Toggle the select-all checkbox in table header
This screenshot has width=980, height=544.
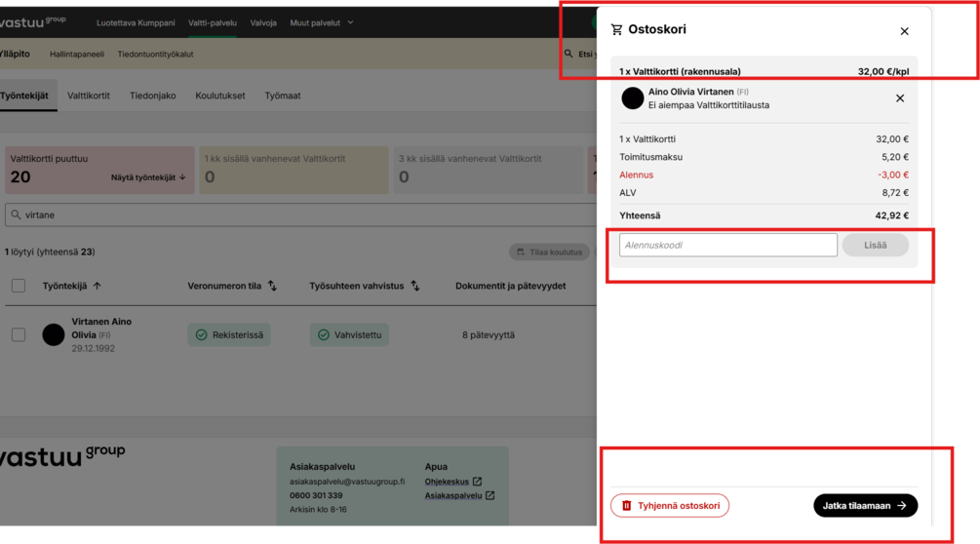(19, 286)
